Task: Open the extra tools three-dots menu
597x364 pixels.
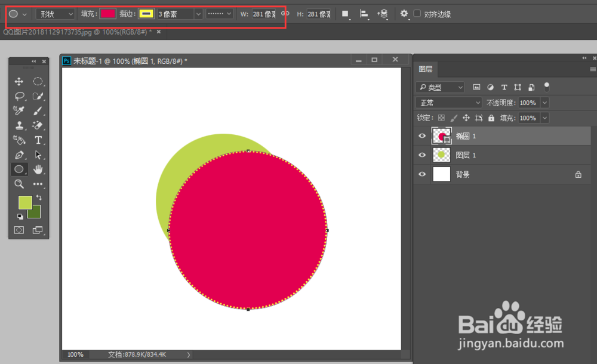Action: coord(38,184)
